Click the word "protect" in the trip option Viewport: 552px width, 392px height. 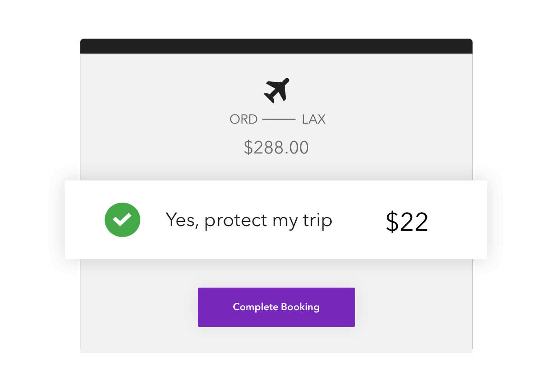click(x=236, y=222)
